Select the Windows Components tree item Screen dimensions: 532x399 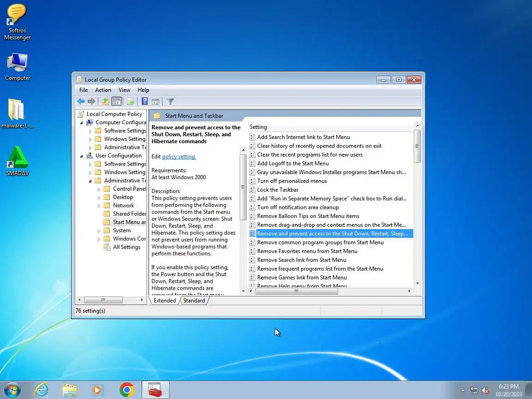(125, 239)
